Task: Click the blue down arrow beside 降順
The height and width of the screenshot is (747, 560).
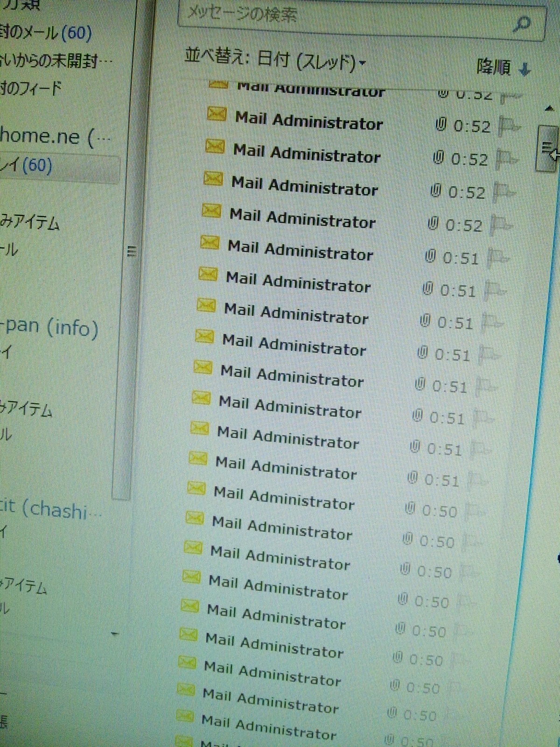Action: pyautogui.click(x=525, y=70)
